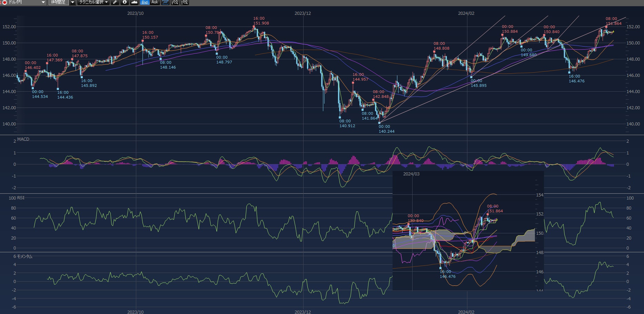Viewport: 644px width, 314px height.
Task: Click the 8時間足 timeframe button
Action: point(58,2)
